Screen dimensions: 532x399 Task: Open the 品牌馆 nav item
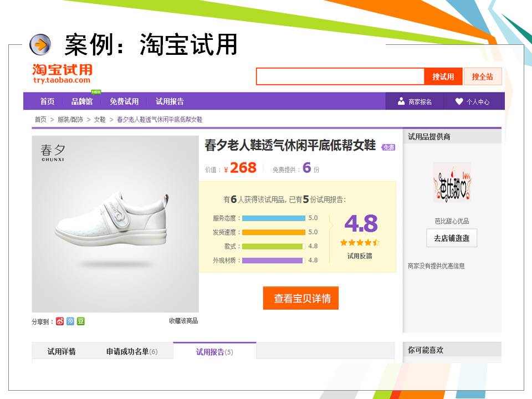click(x=82, y=101)
